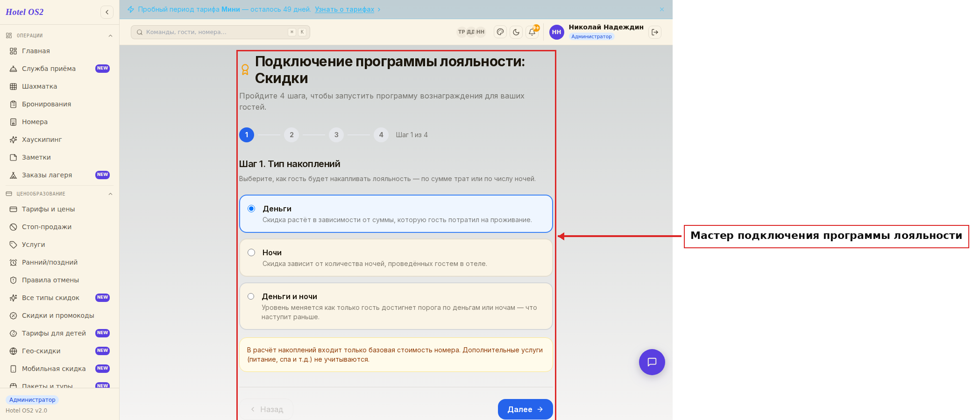Viewport: 980px width, 420px height.
Task: Go to wizard step 2 circle
Action: coord(291,135)
